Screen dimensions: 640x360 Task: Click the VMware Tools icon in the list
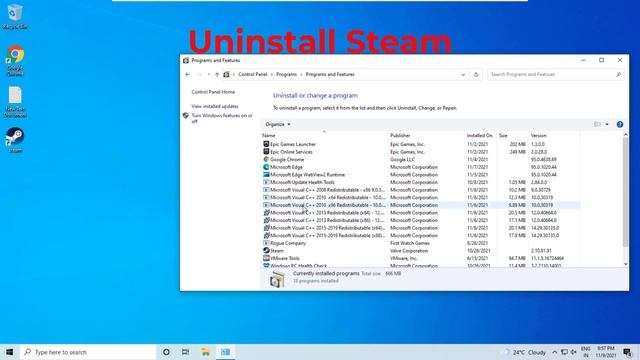click(266, 258)
